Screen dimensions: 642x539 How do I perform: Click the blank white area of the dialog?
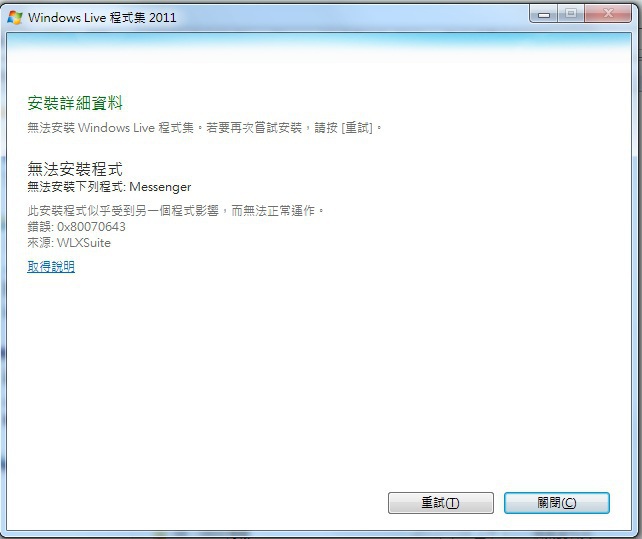[x=319, y=369]
